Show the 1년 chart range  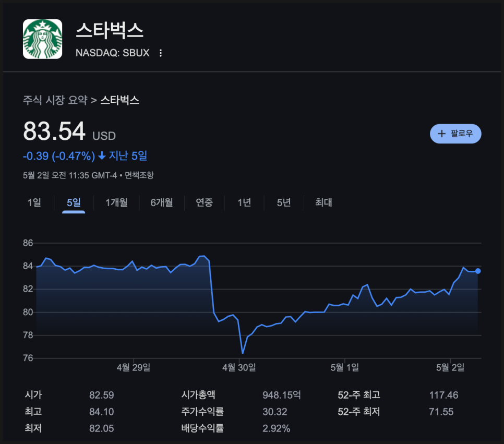point(244,202)
